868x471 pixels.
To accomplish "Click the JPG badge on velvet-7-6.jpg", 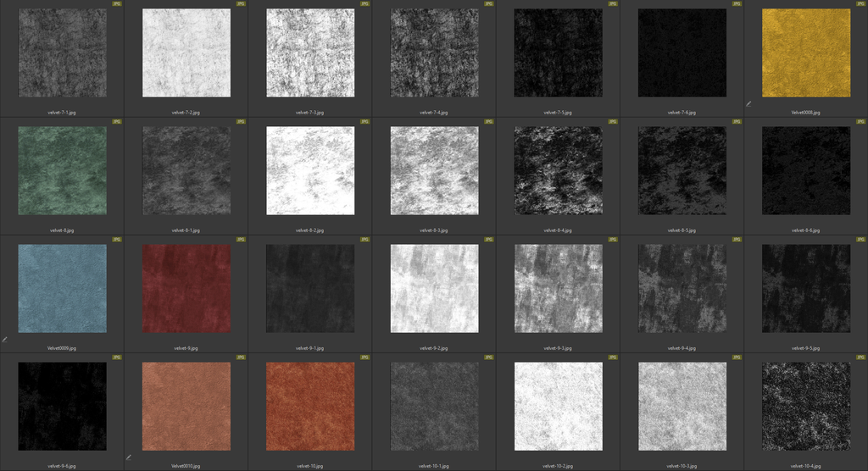I will coord(737,4).
